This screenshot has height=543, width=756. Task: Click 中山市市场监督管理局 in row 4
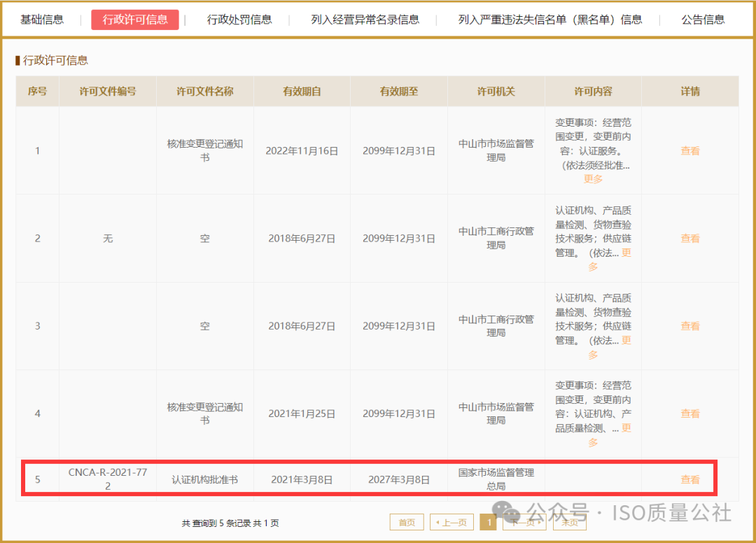point(496,414)
